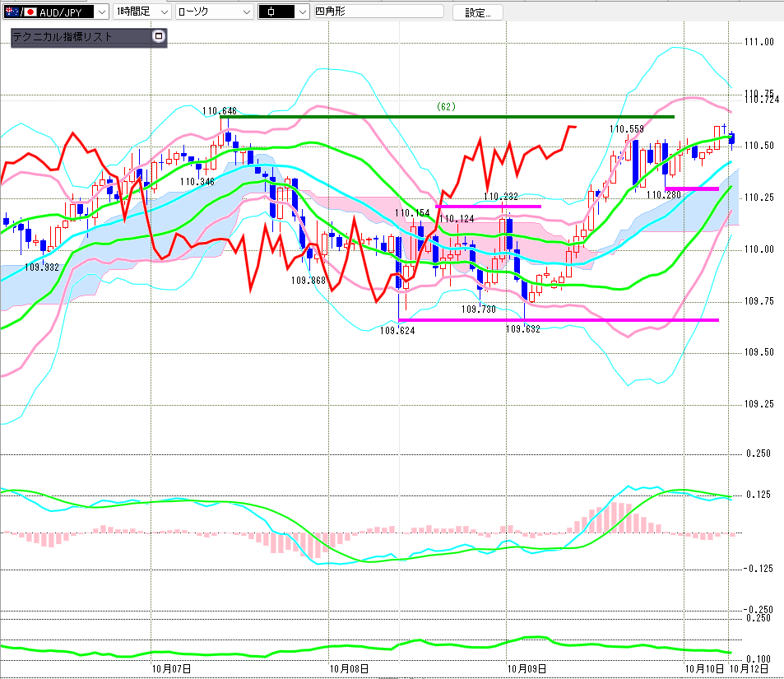The width and height of the screenshot is (784, 679).
Task: Click the 0.125 indicator axis label
Action: click(x=759, y=495)
